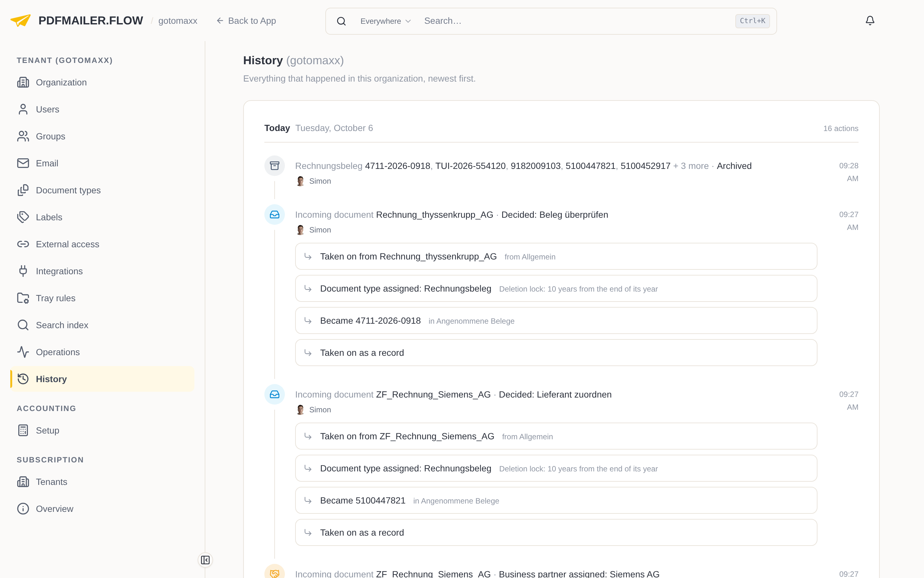Click 'Taken on from ZF_Rechnung_Siemens_AG' row
Viewport: 924px width, 578px height.
tap(556, 436)
